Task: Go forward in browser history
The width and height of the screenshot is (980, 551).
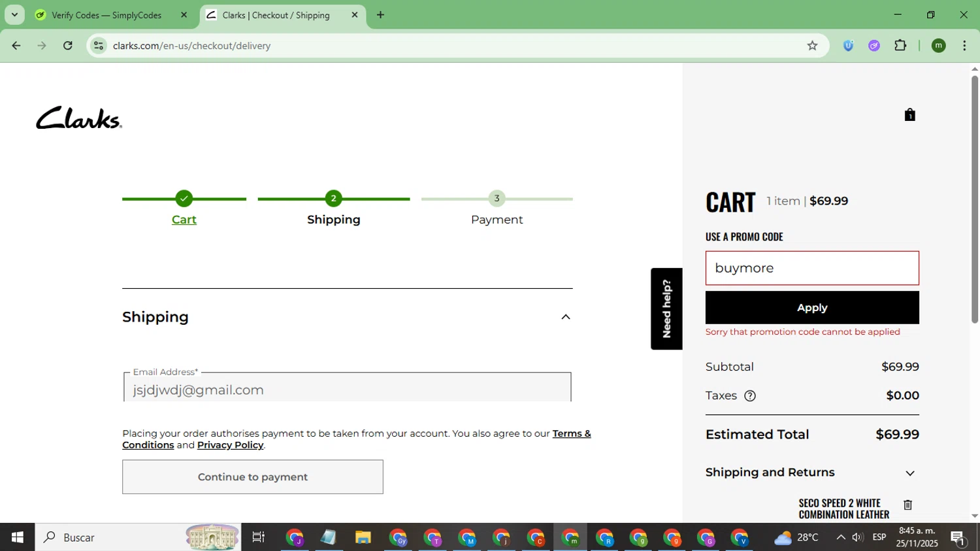Action: tap(42, 46)
